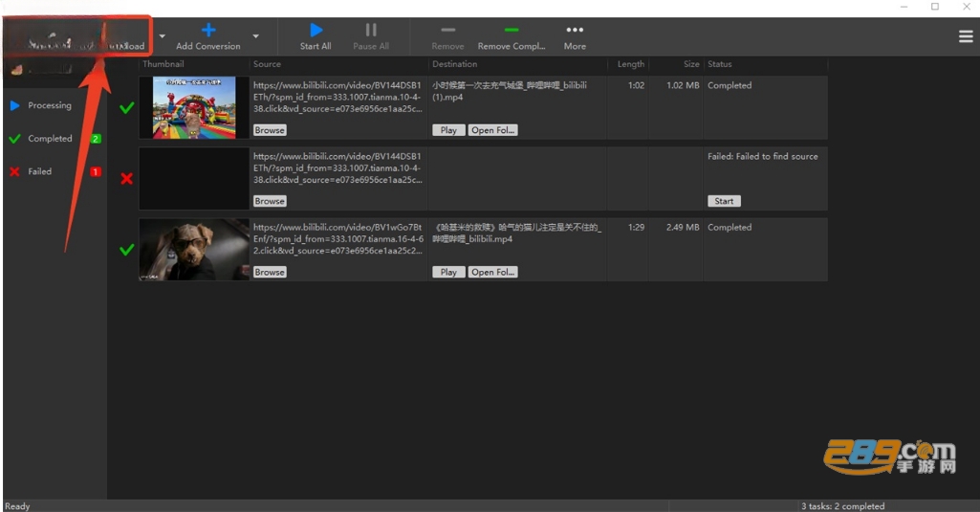
Task: Play the 2.49 MB downloaded video
Action: (x=448, y=272)
